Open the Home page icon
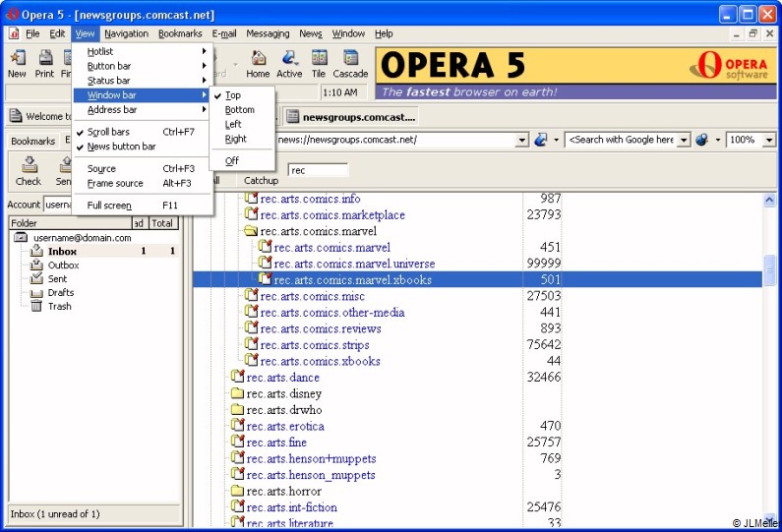Screen dimensions: 782x532 coord(258,58)
